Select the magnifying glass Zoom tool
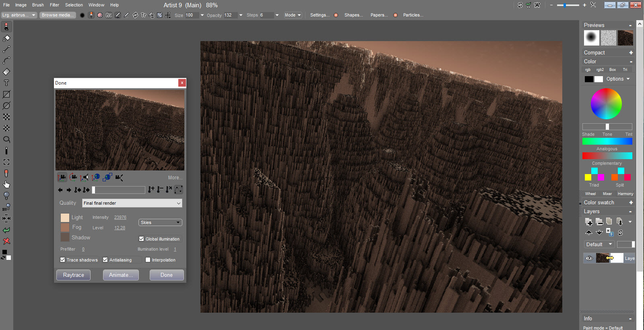This screenshot has height=330, width=644. 6,139
